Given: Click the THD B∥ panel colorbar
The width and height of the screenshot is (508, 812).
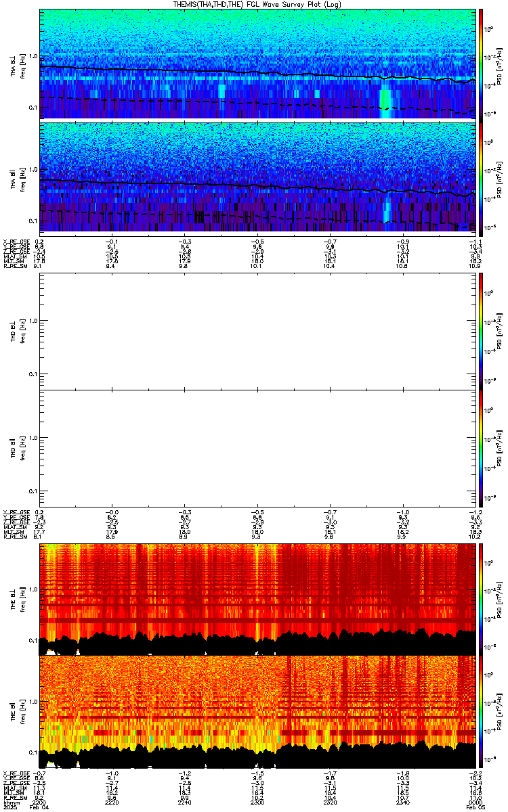Looking at the screenshot, I should coord(481,448).
